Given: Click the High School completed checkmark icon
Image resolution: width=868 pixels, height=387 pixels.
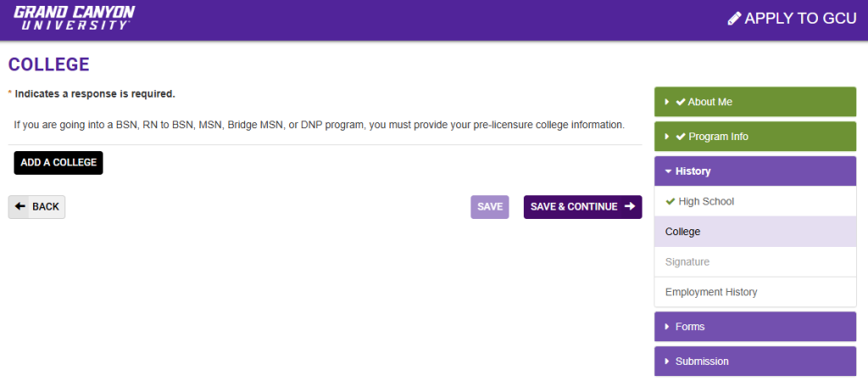Looking at the screenshot, I should pyautogui.click(x=670, y=202).
